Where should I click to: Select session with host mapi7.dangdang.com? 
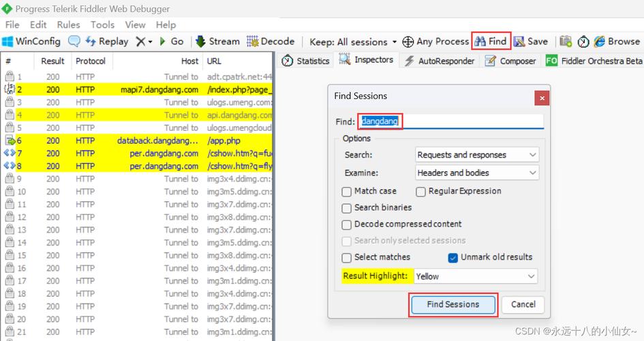pos(136,89)
